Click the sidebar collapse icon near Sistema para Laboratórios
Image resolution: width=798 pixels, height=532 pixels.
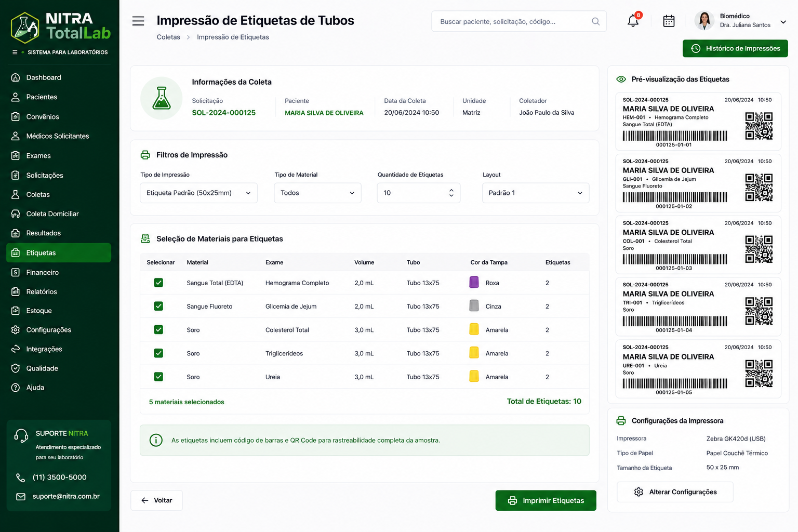coord(15,52)
